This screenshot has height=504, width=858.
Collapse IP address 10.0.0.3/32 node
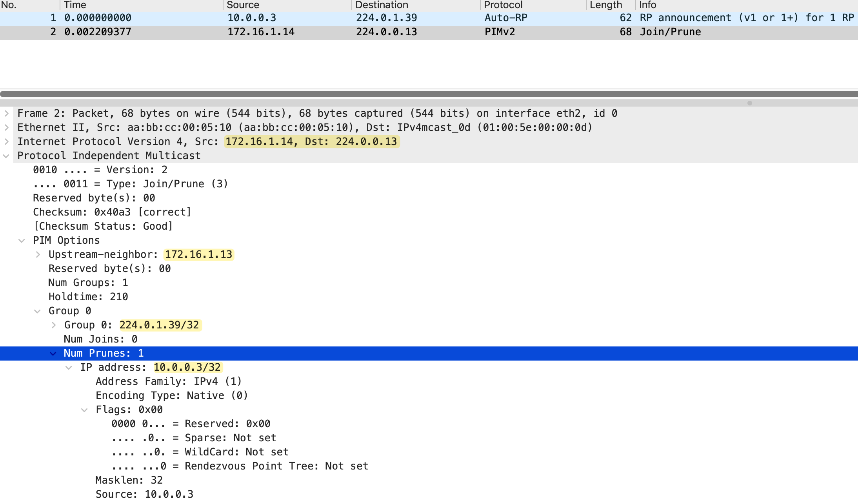point(69,368)
